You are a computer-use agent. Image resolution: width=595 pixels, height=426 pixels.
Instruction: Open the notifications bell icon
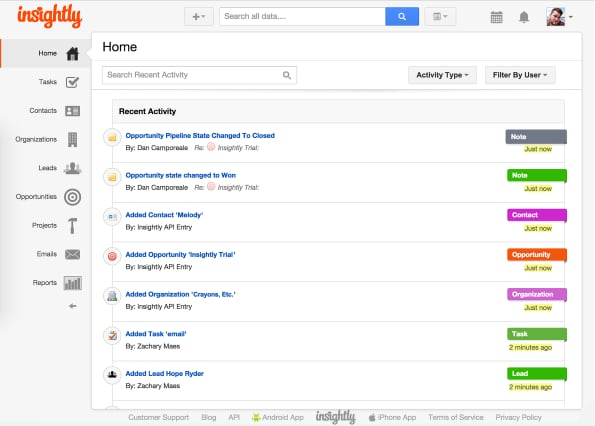click(x=524, y=17)
